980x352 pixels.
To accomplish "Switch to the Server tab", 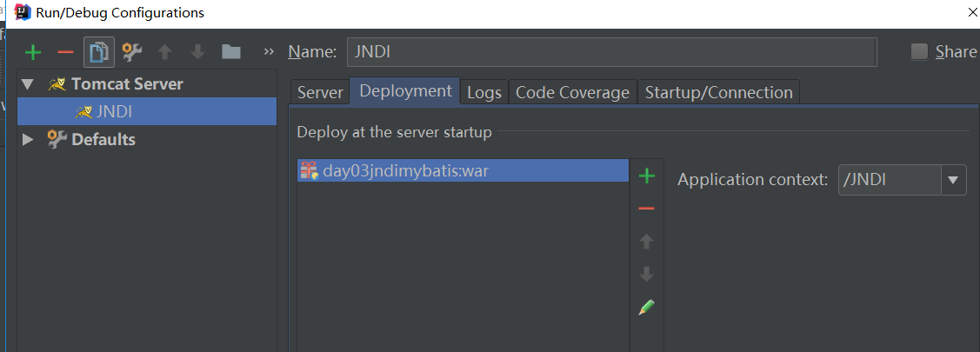I will [320, 92].
